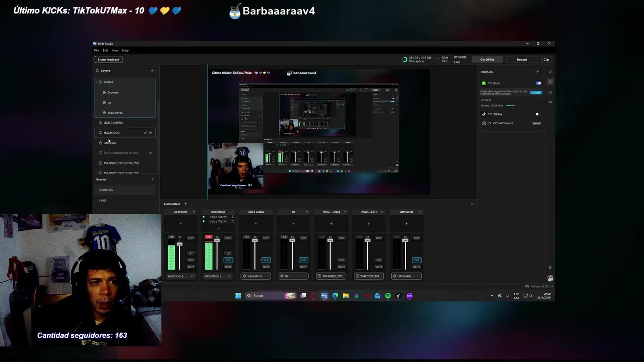Click the TikTok platform logo
The image size is (644, 362).
click(x=484, y=114)
